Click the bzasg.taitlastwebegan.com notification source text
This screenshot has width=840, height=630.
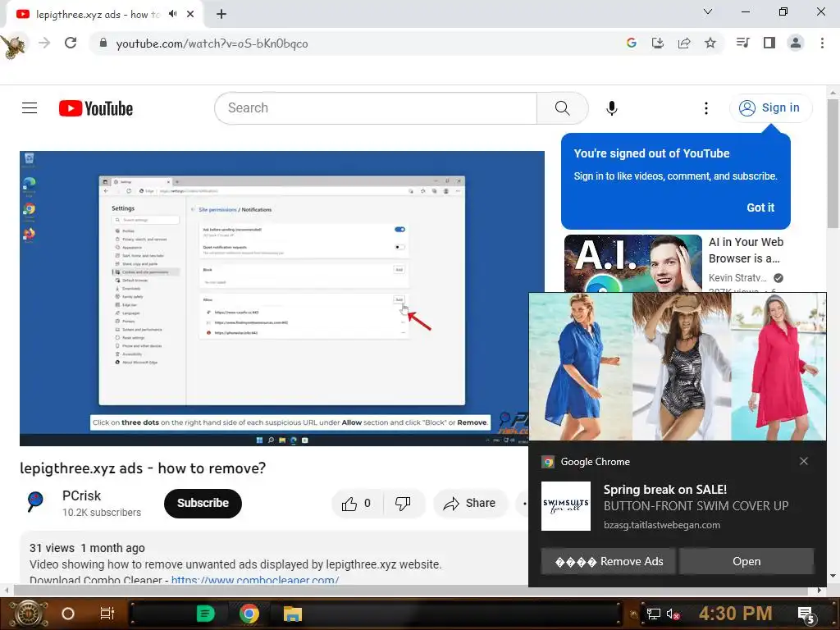pos(662,525)
